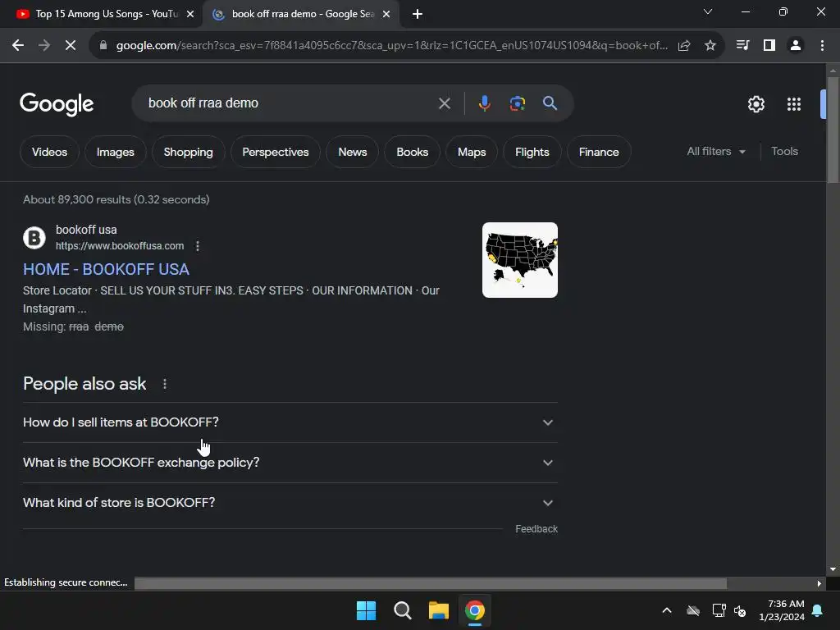840x630 pixels.
Task: Click the muted volume tray icon
Action: [x=741, y=610]
